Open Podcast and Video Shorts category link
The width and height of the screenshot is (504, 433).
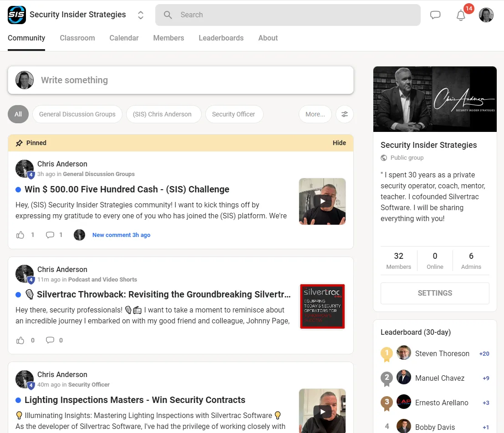point(102,279)
